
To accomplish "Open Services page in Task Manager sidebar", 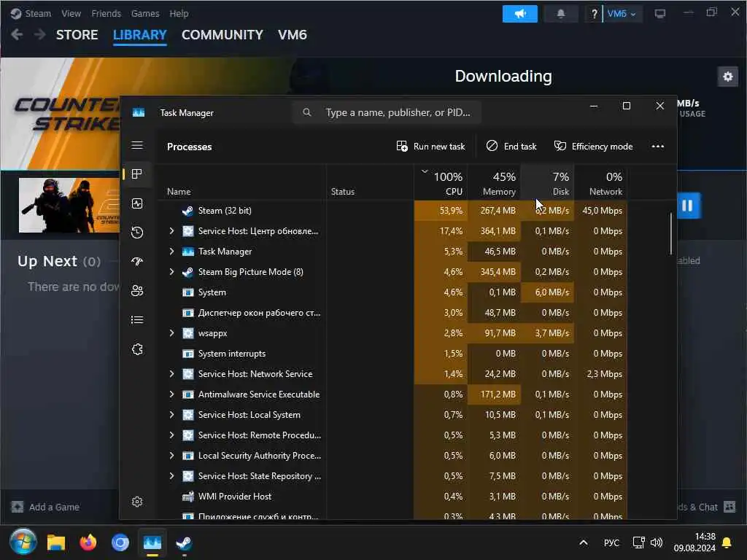I will [x=137, y=349].
